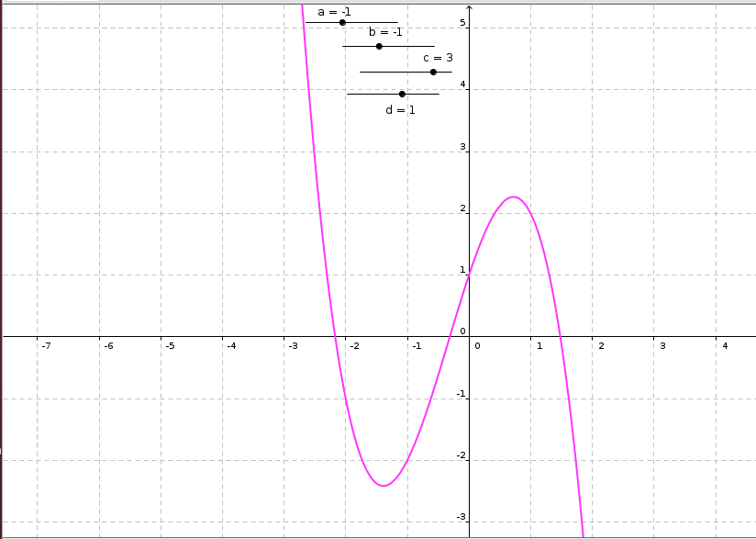756x539 pixels.
Task: Click the y-axis tick label -3
Action: click(x=461, y=518)
